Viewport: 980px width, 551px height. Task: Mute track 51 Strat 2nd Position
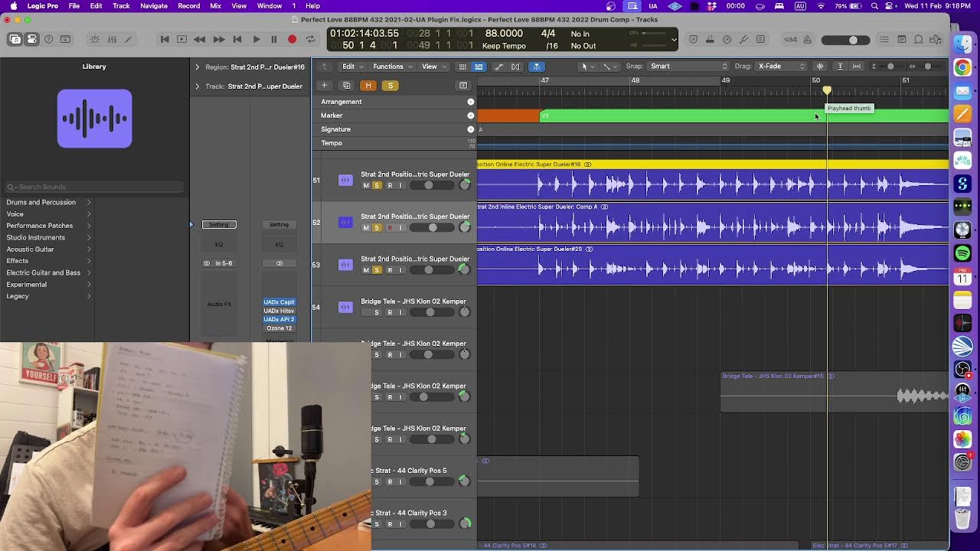pyautogui.click(x=366, y=185)
